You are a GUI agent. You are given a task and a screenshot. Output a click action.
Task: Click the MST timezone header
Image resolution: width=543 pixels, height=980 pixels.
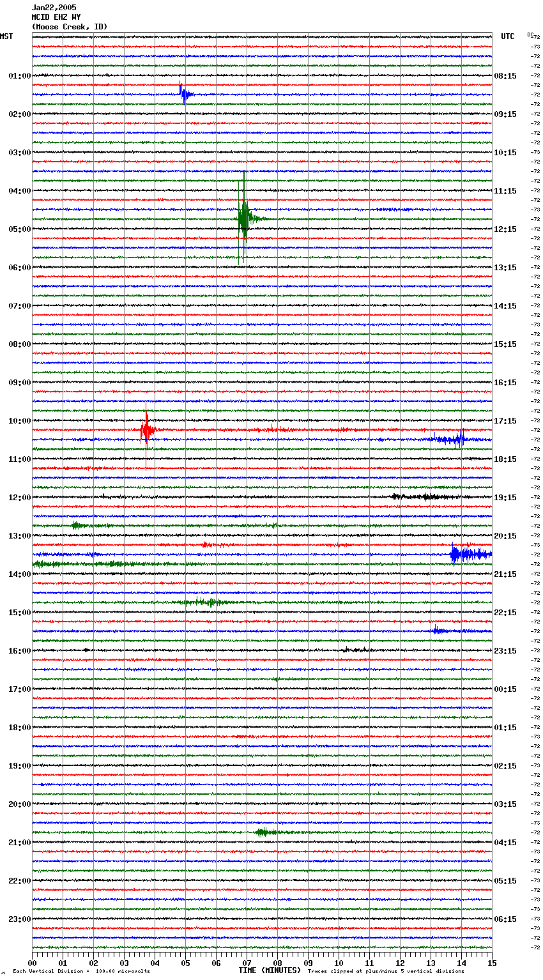[x=6, y=36]
